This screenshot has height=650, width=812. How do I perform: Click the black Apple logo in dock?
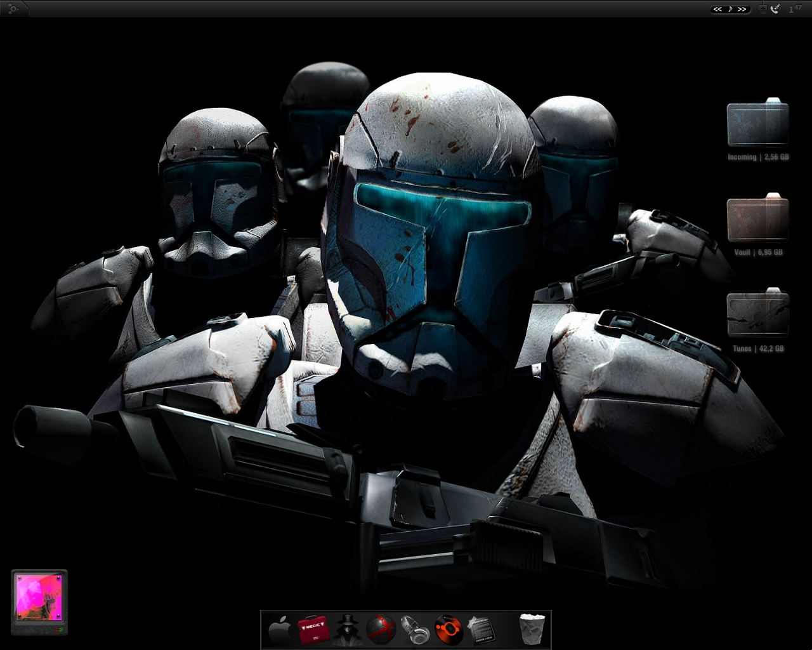click(279, 630)
